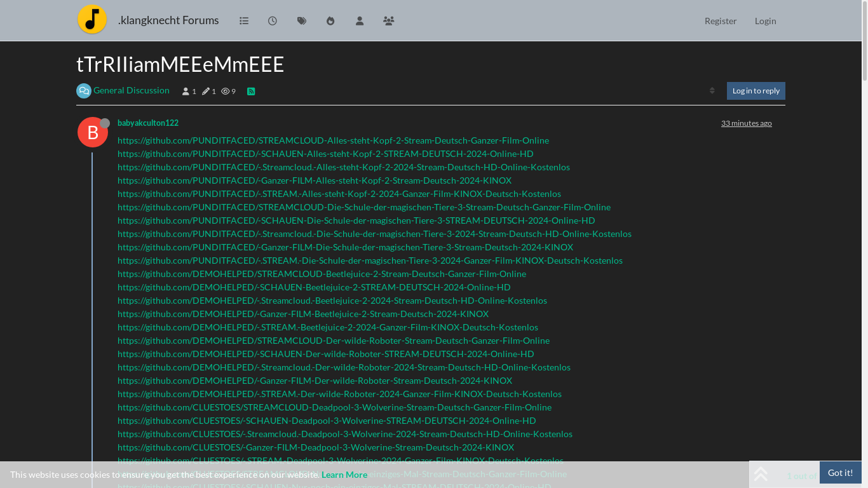This screenshot has width=868, height=488.
Task: Open General Discussion category link
Action: 132,90
